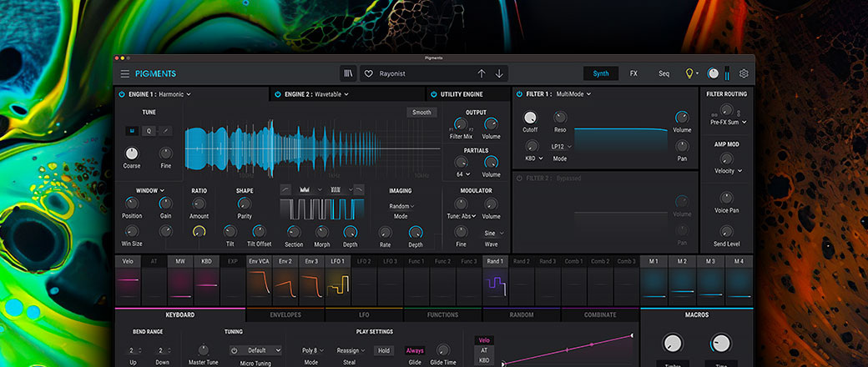Click the Send Level knob
This screenshot has width=868, height=367.
726,231
